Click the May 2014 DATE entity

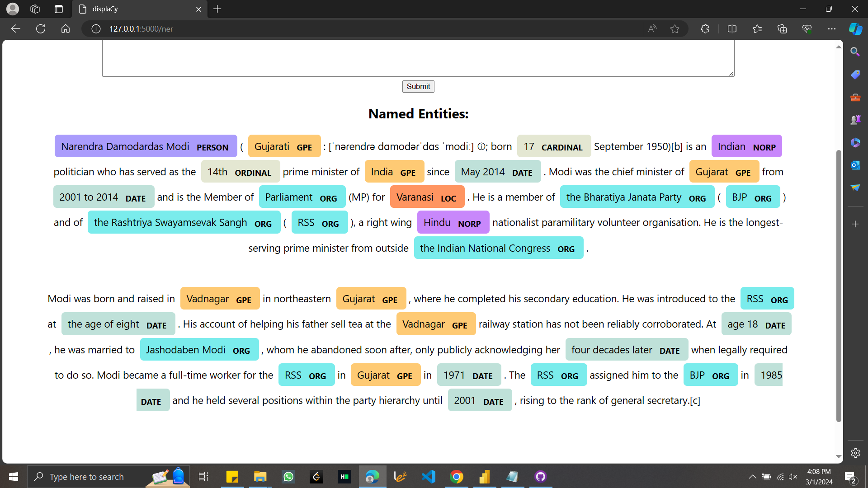497,172
